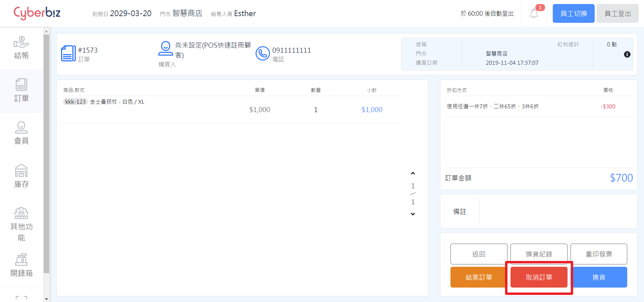The image size is (644, 302).
Task: Click the auto logout timer 60:00 text
Action: [x=487, y=13]
